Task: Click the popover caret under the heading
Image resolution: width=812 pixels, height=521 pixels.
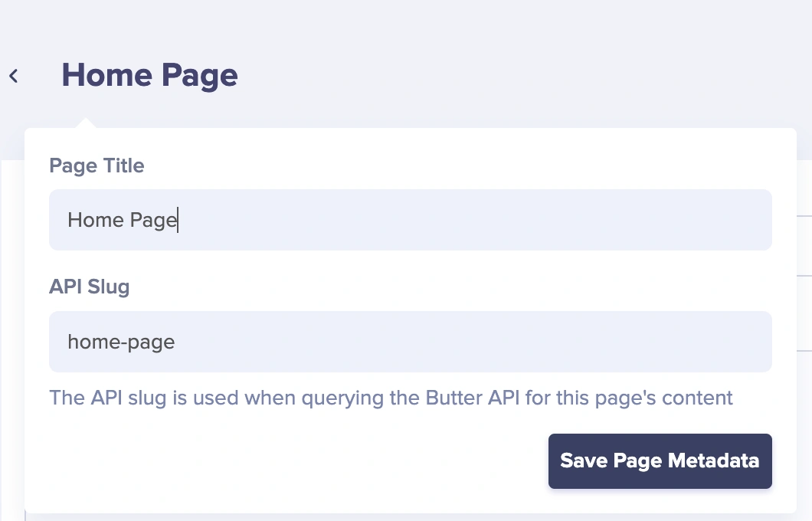Action: [86, 123]
